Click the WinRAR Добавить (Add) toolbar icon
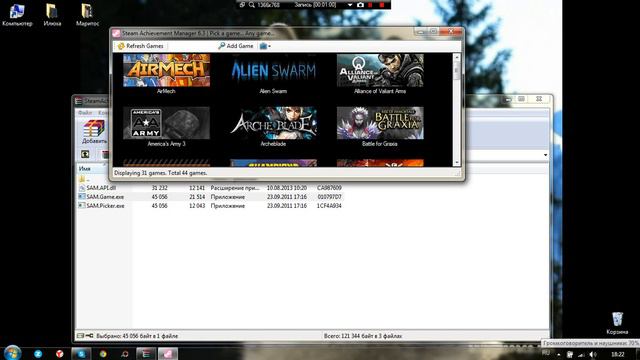 94,131
